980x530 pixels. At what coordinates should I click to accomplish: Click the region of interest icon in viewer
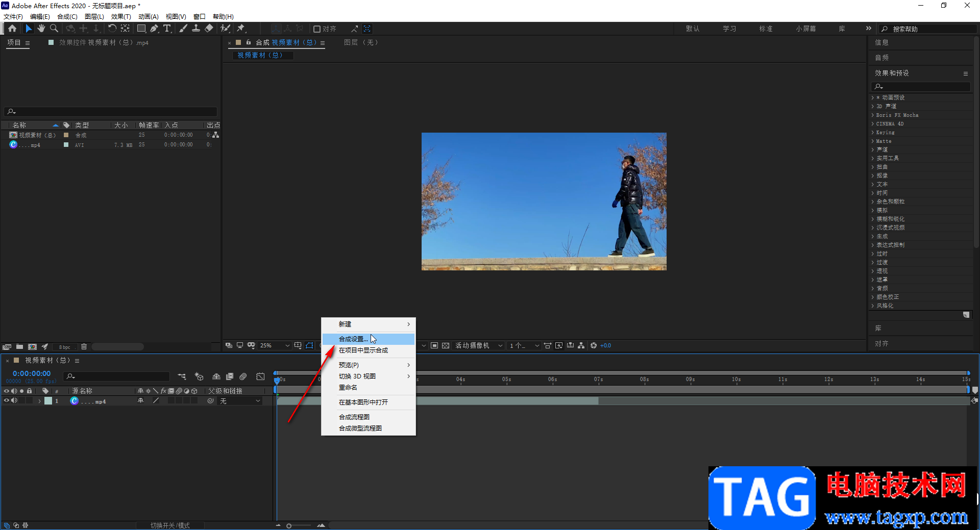coord(434,345)
